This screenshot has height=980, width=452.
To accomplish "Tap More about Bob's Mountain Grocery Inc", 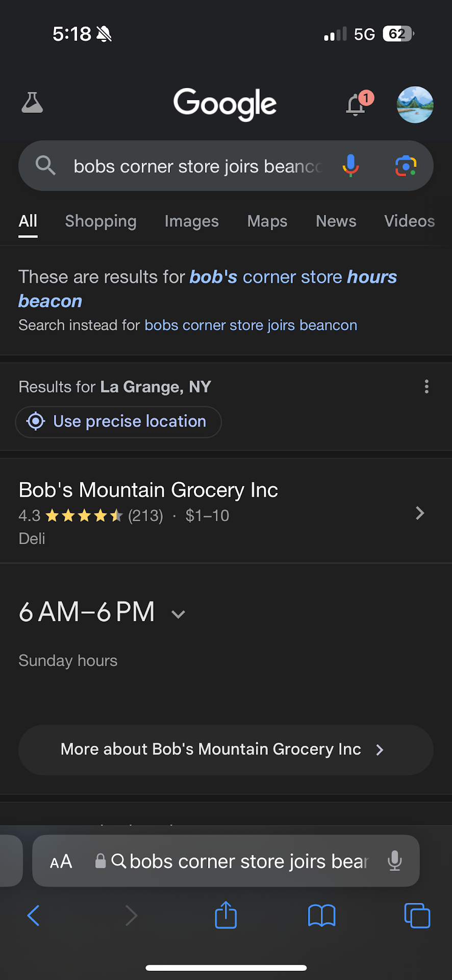I will pyautogui.click(x=225, y=749).
